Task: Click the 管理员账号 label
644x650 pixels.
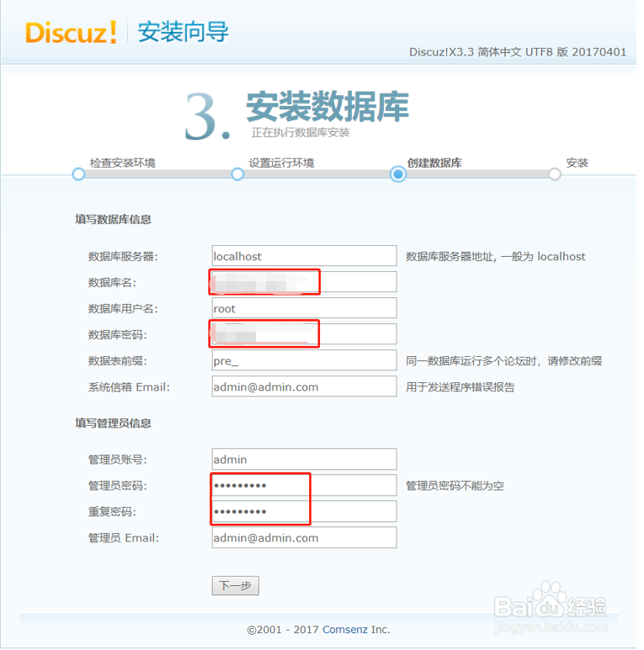Action: pos(118,460)
